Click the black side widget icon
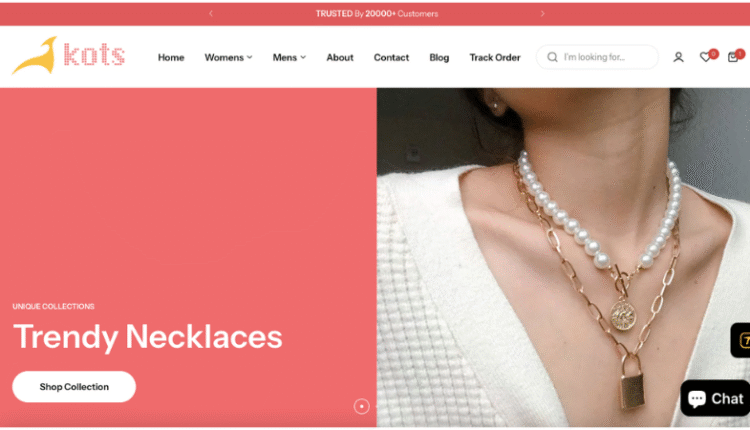The width and height of the screenshot is (750, 430). [741, 340]
